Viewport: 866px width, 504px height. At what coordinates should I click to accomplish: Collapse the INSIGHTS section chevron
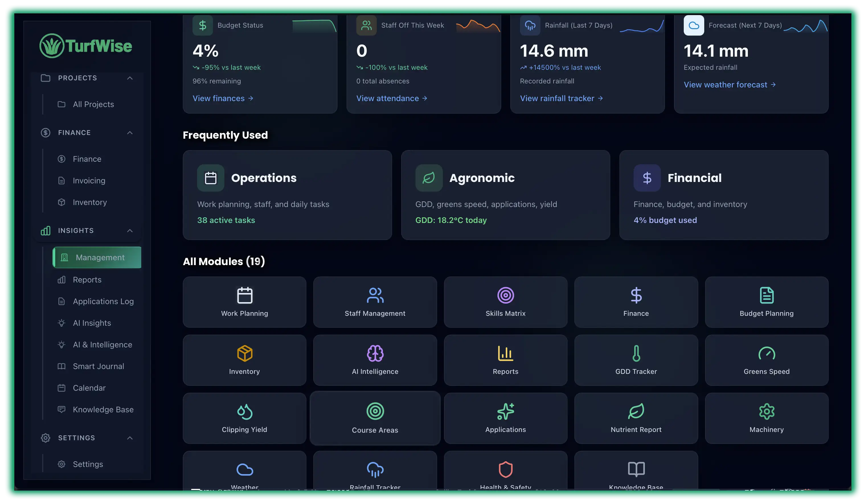(x=130, y=231)
